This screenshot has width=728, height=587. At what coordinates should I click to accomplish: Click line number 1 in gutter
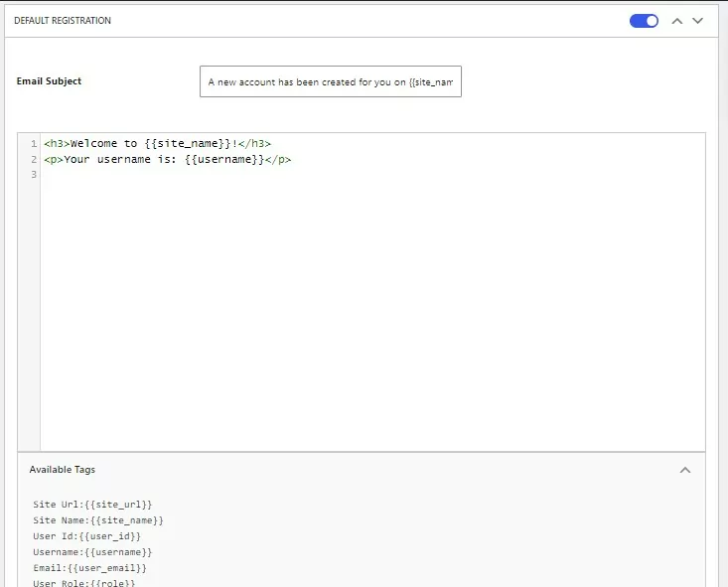click(34, 143)
